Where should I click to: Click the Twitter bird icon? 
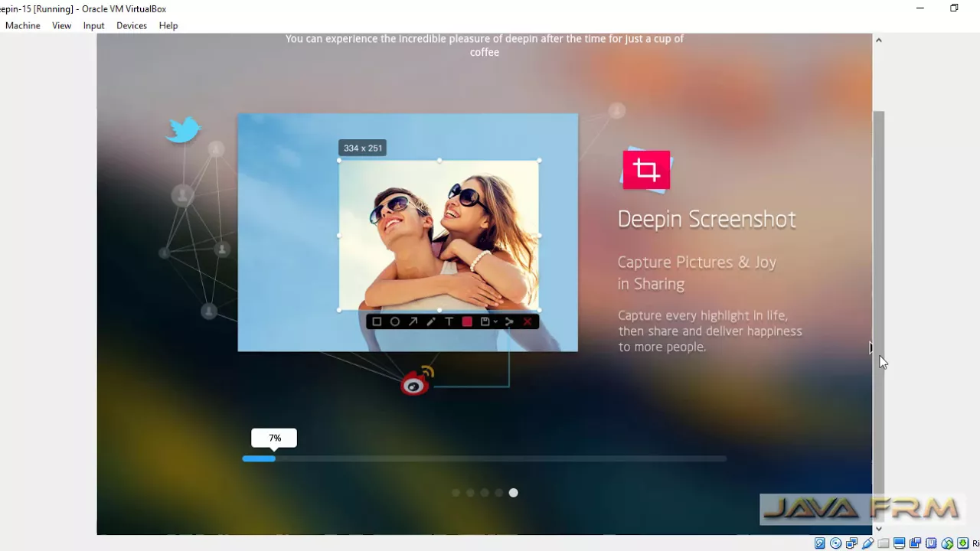[x=184, y=129]
